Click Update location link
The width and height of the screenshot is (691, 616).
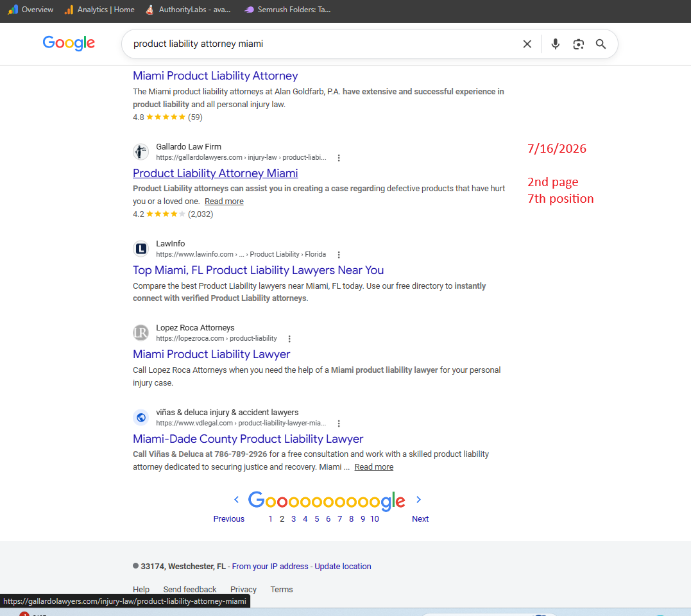click(x=343, y=567)
